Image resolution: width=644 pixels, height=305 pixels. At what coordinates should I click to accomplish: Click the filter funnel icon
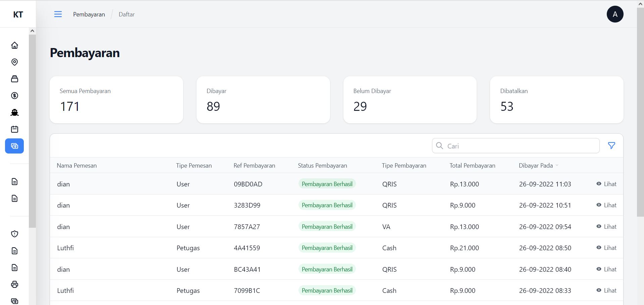coord(611,146)
